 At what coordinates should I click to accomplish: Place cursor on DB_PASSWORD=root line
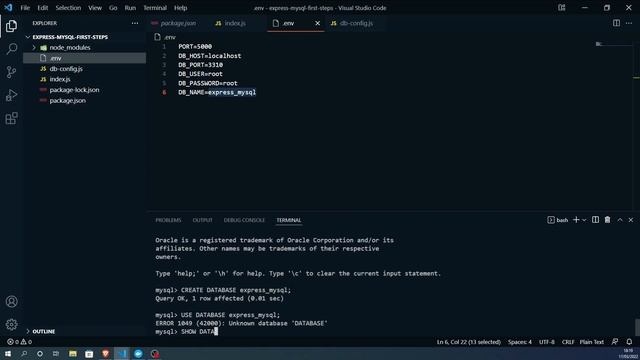(208, 83)
